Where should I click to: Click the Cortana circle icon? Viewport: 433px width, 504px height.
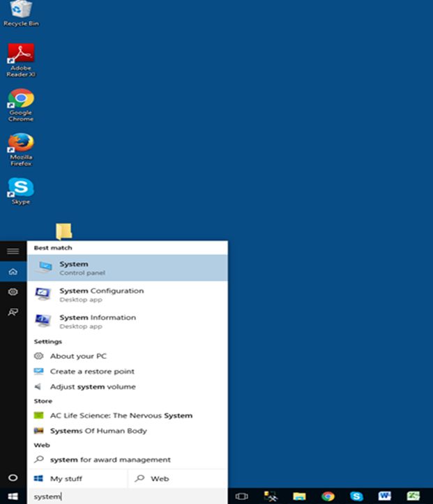13,478
